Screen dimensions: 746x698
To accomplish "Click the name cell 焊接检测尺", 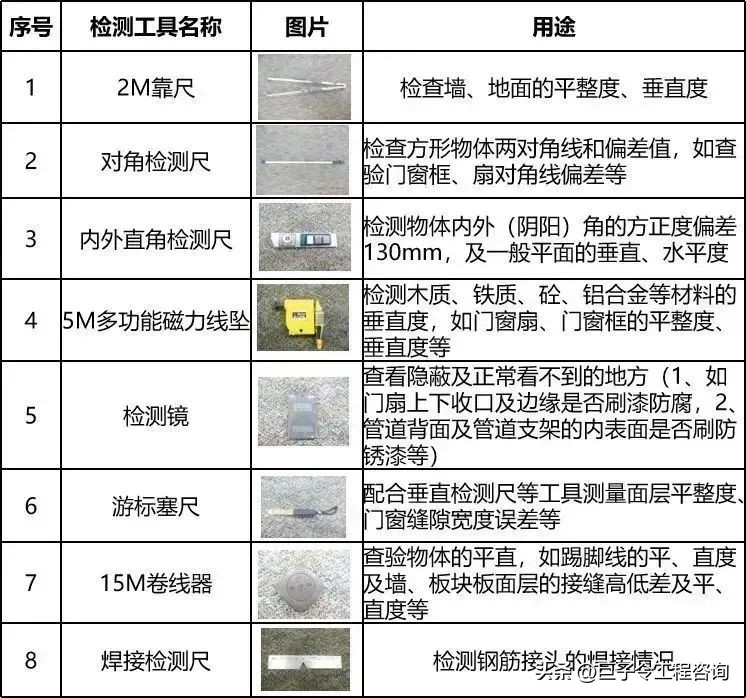I will 156,660.
